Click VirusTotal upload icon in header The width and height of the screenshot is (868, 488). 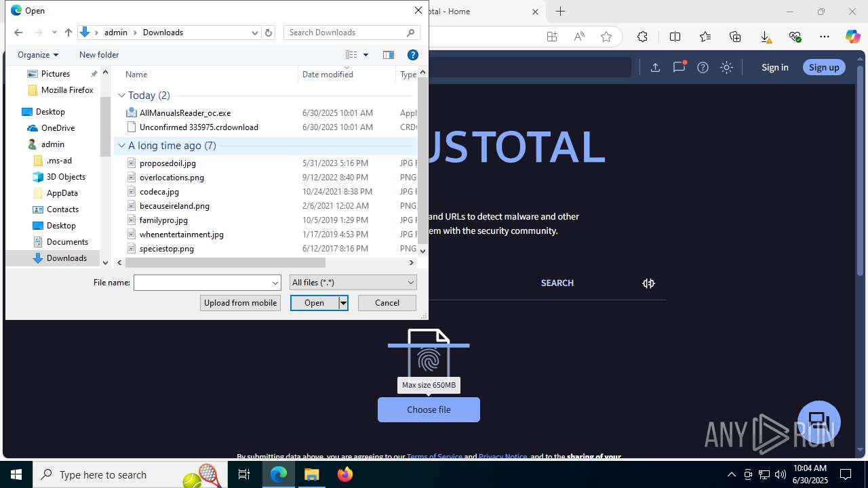(655, 67)
